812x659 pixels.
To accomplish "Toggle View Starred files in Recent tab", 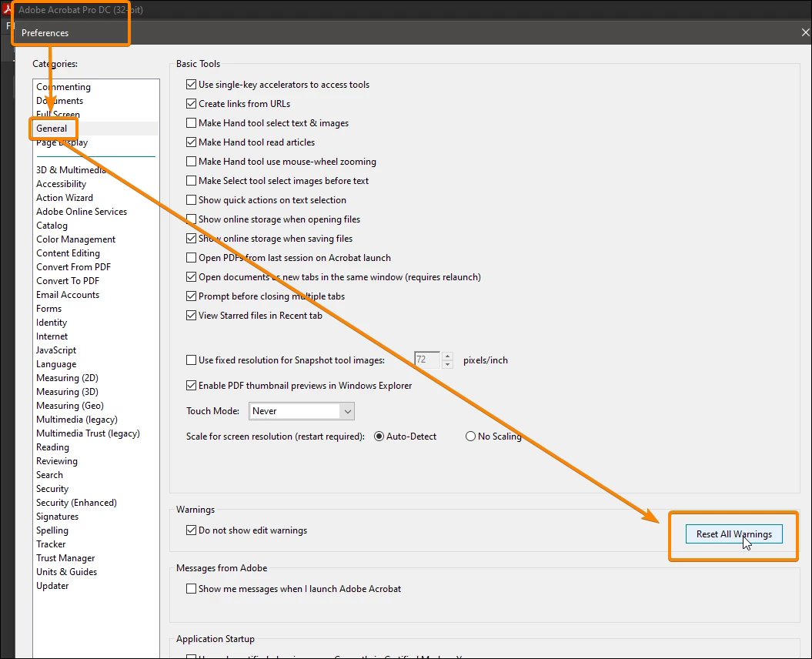I will [191, 315].
